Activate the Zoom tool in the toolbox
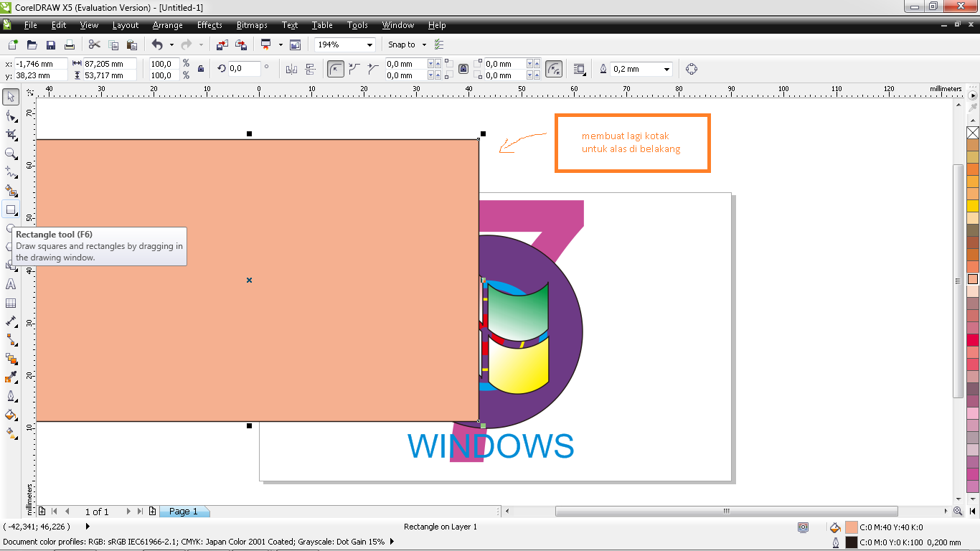This screenshot has height=551, width=980. pyautogui.click(x=11, y=153)
